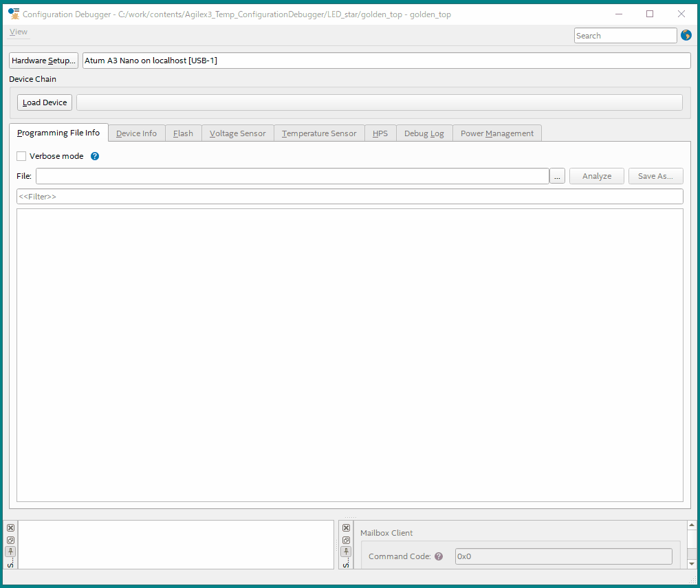Switch to the Device Info tab

pos(136,133)
